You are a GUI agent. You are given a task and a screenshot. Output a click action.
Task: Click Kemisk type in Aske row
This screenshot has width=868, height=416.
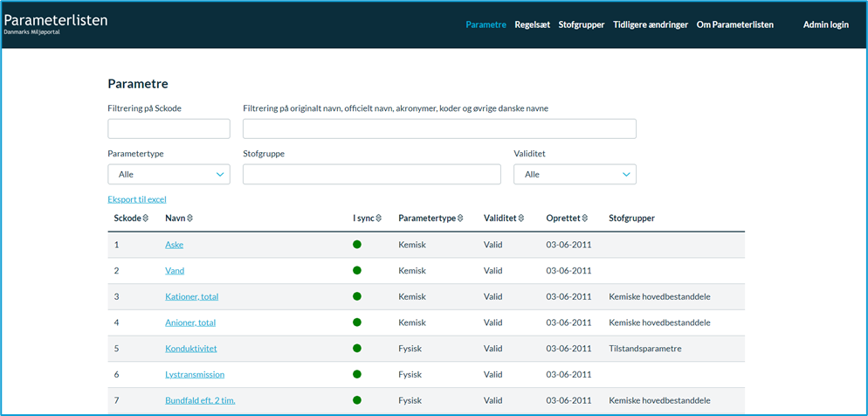click(x=412, y=245)
